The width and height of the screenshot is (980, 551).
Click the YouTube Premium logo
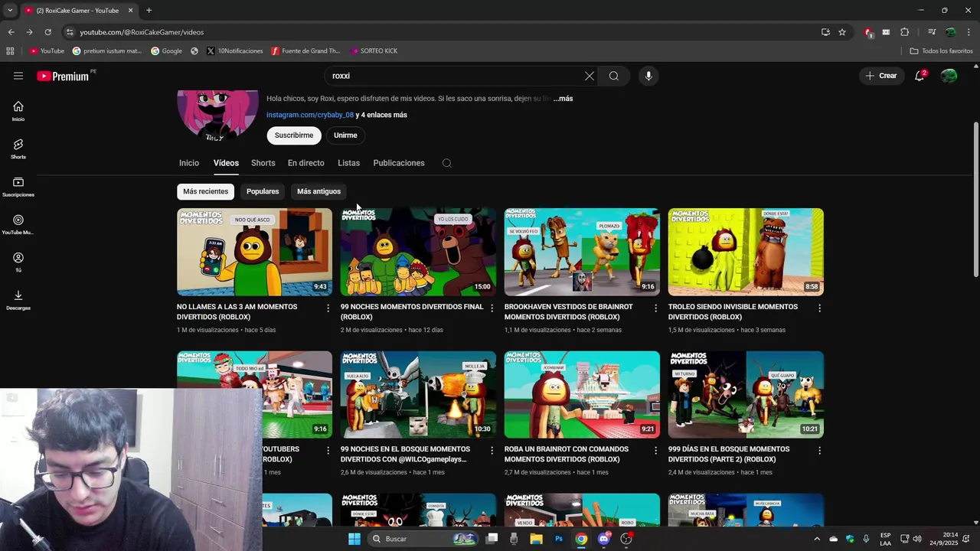pos(64,76)
